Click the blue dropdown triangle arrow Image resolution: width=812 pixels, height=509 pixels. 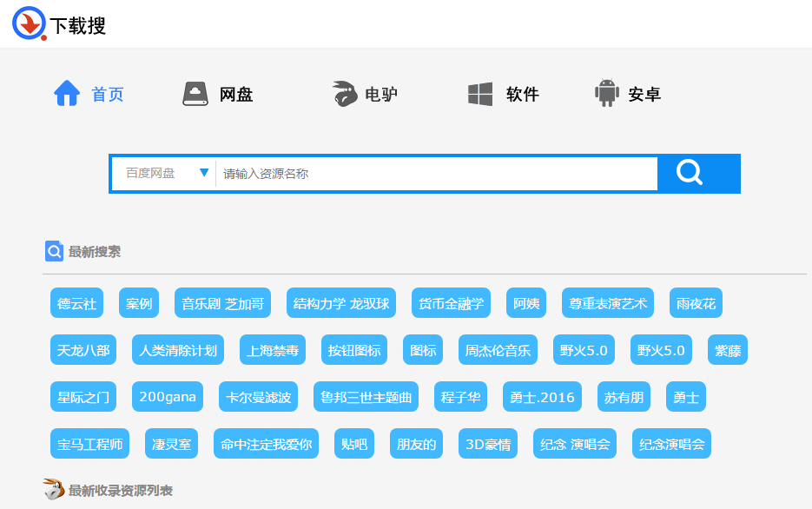(x=204, y=173)
